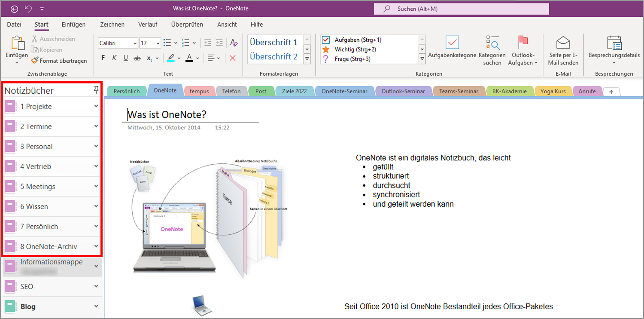Open the highlight color dropdown arrow
This screenshot has width=644, height=319.
pyautogui.click(x=178, y=58)
